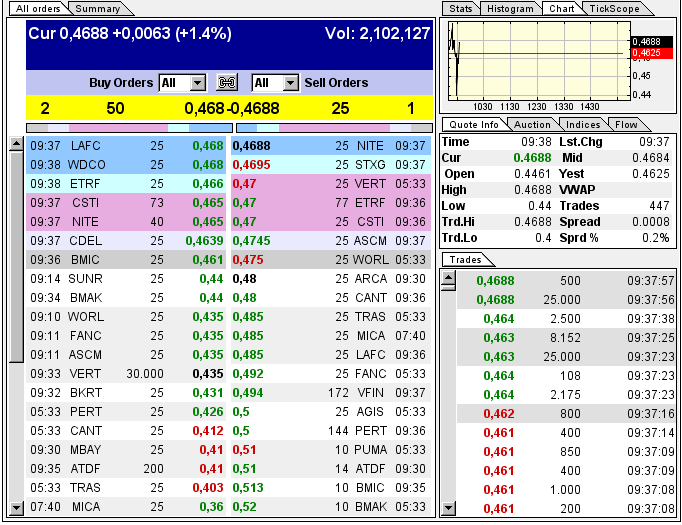Click the Spread value 0.0008
The height and width of the screenshot is (525, 682).
pos(651,222)
